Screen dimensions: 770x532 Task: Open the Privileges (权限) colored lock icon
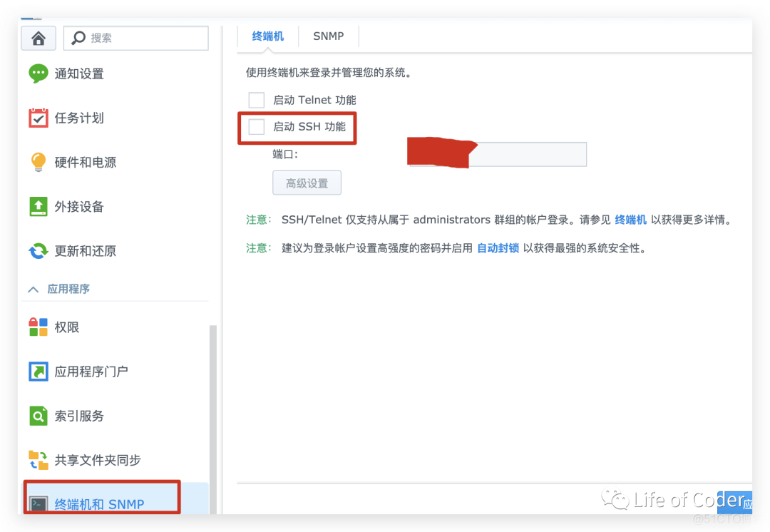38,327
